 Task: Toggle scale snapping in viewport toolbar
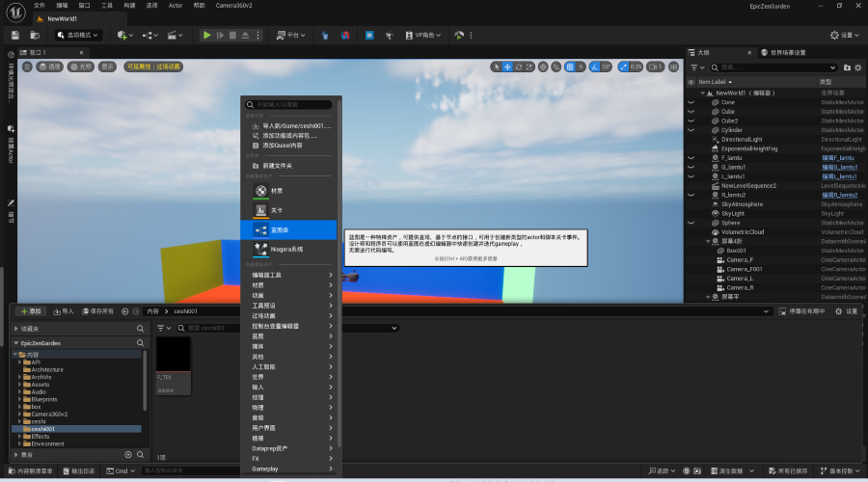tap(624, 67)
